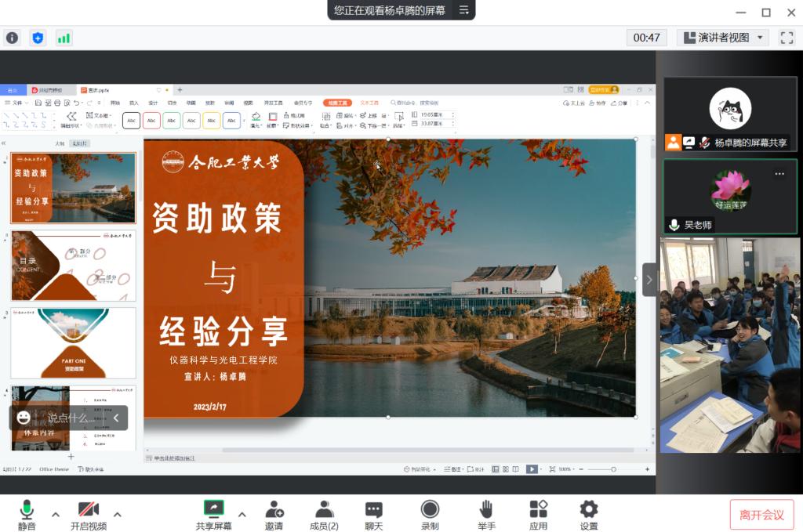Viewport: 803px width, 532px height.
Task: Expand the audio options arrow beside 静音
Action: [x=56, y=514]
